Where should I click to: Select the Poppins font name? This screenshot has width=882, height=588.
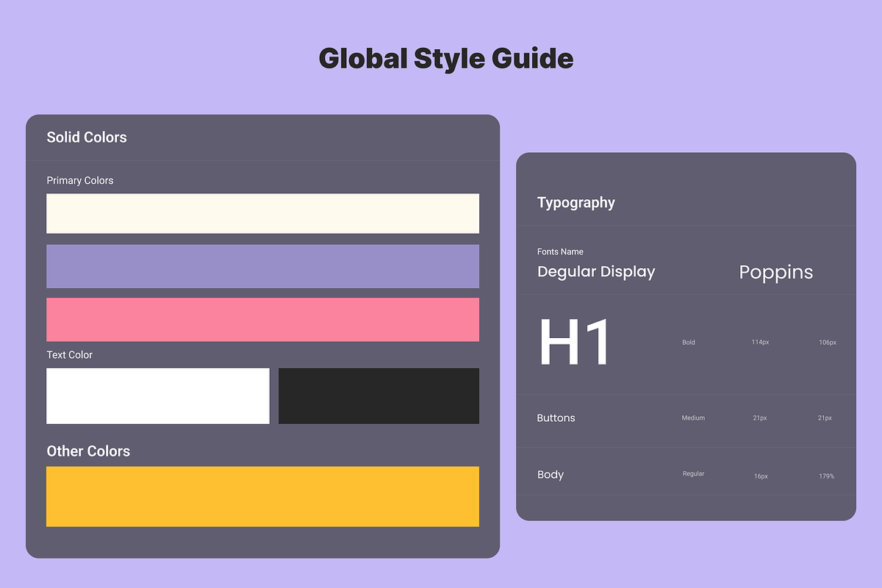click(x=776, y=273)
